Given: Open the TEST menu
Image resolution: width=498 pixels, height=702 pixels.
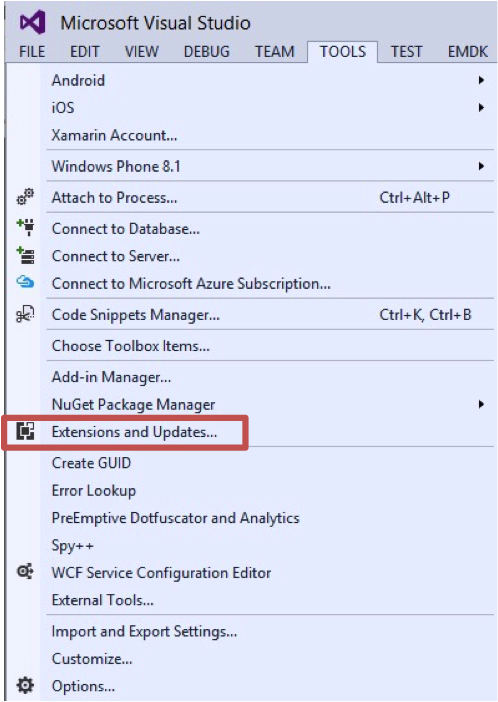Looking at the screenshot, I should (406, 51).
